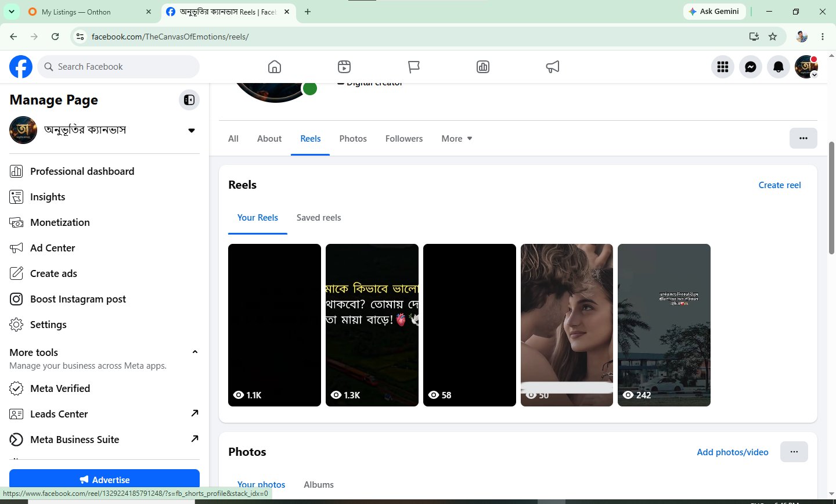The image size is (836, 504).
Task: Click the Facebook logo icon
Action: (21, 67)
